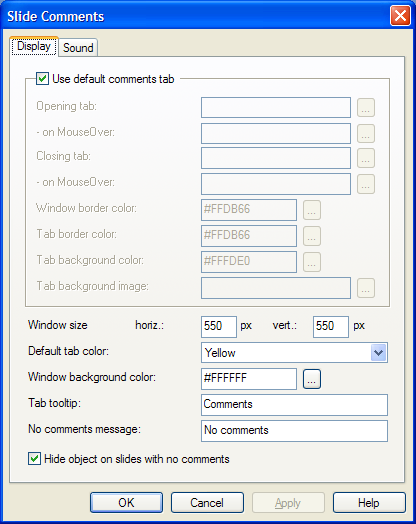Click the Cancel button
Image resolution: width=416 pixels, height=524 pixels.
click(207, 503)
